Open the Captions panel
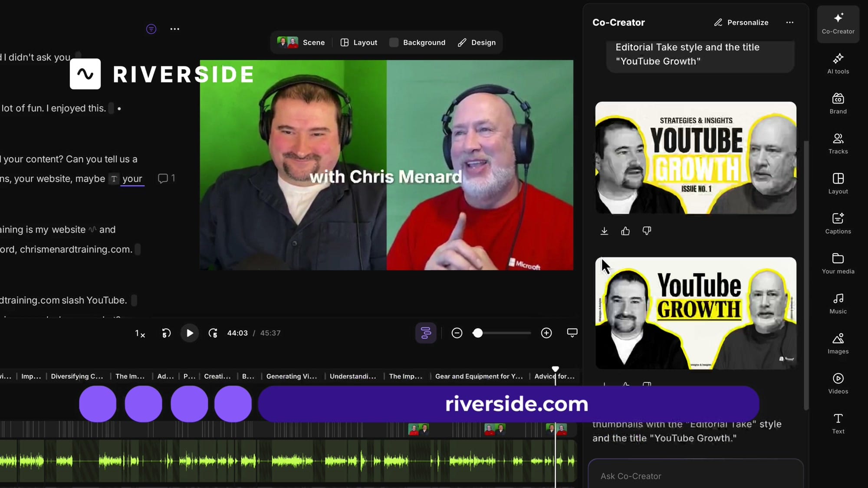Image resolution: width=868 pixels, height=488 pixels. pos(837,223)
